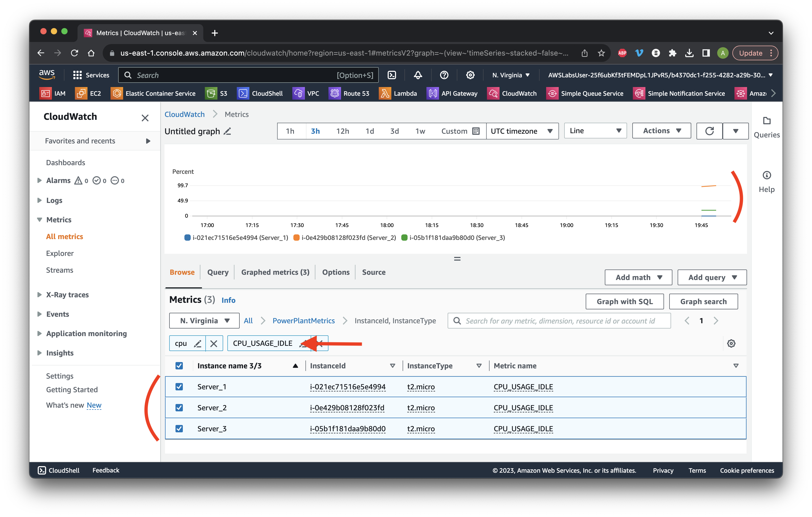Collapse the Metrics section in sidebar
Viewport: 812px width, 517px height.
pyautogui.click(x=40, y=220)
